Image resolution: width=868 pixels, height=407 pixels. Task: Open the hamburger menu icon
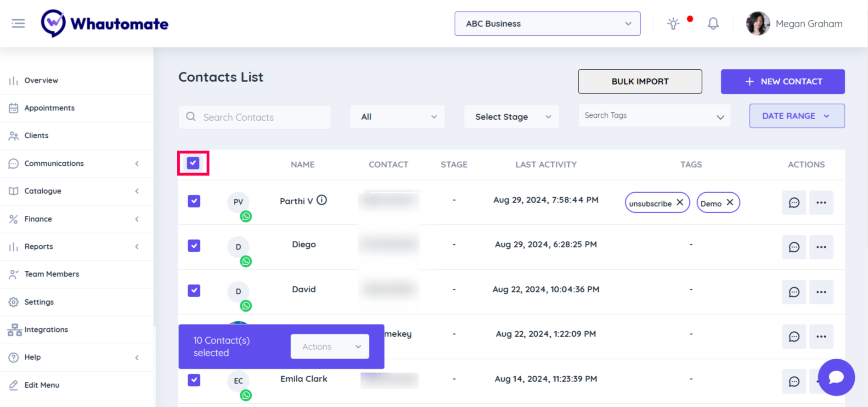pyautogui.click(x=18, y=23)
